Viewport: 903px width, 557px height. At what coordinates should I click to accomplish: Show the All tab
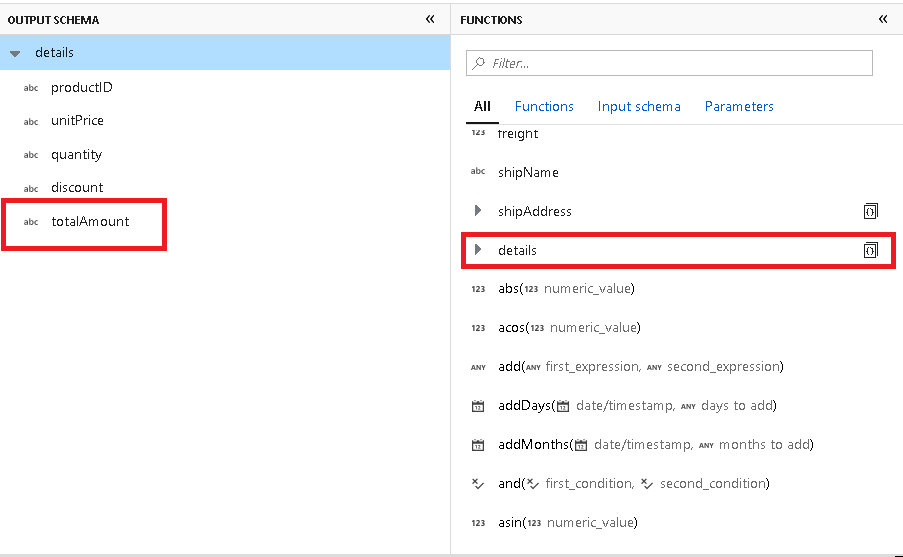482,106
